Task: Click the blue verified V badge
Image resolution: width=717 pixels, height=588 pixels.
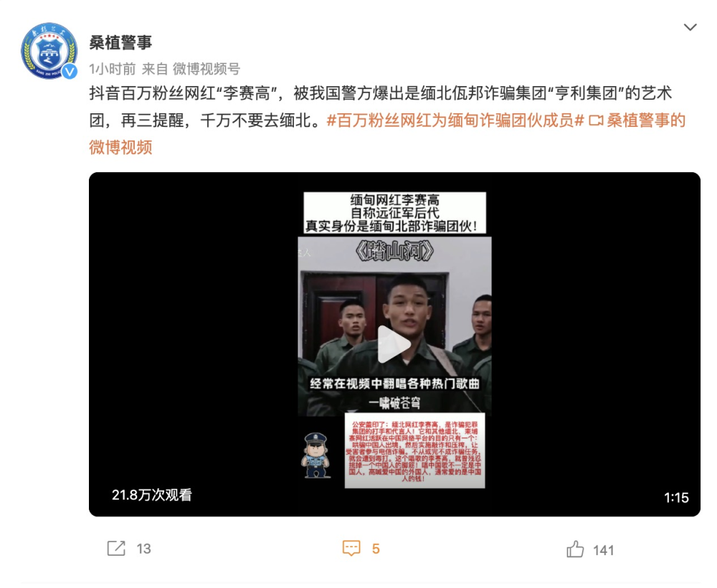Action: (x=70, y=71)
